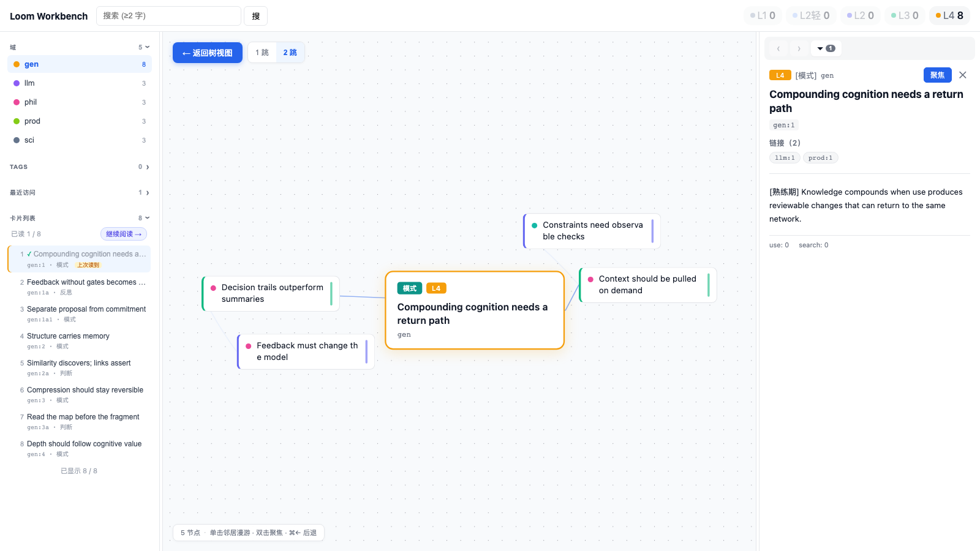Open card Read the map before the fragment

(80, 421)
